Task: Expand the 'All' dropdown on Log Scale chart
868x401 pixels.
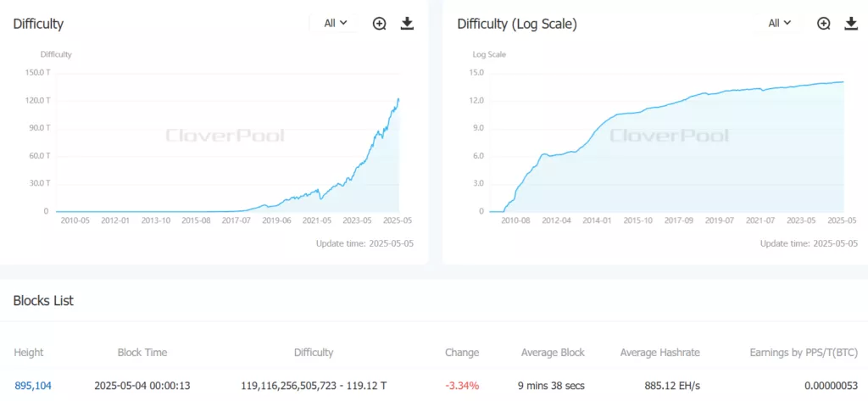Action: [x=780, y=24]
